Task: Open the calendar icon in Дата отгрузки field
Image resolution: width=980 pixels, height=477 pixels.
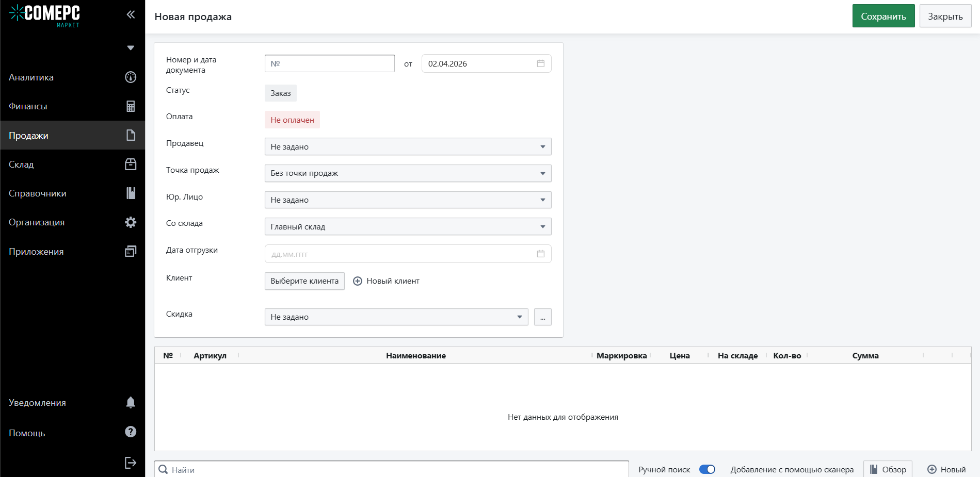Action: 540,254
